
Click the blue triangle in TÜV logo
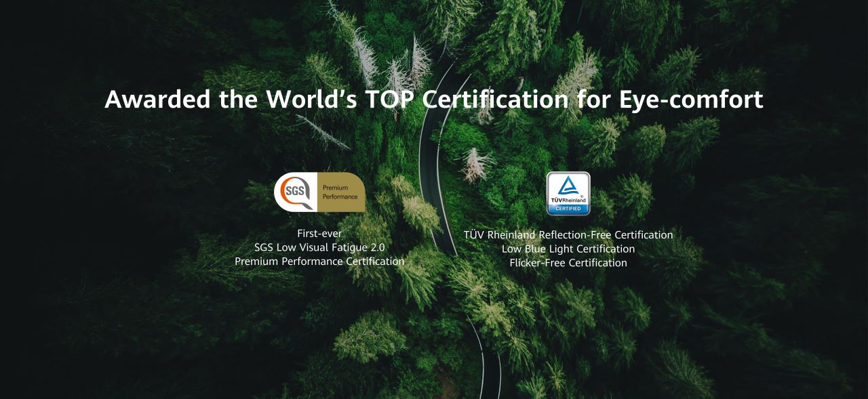tap(568, 187)
